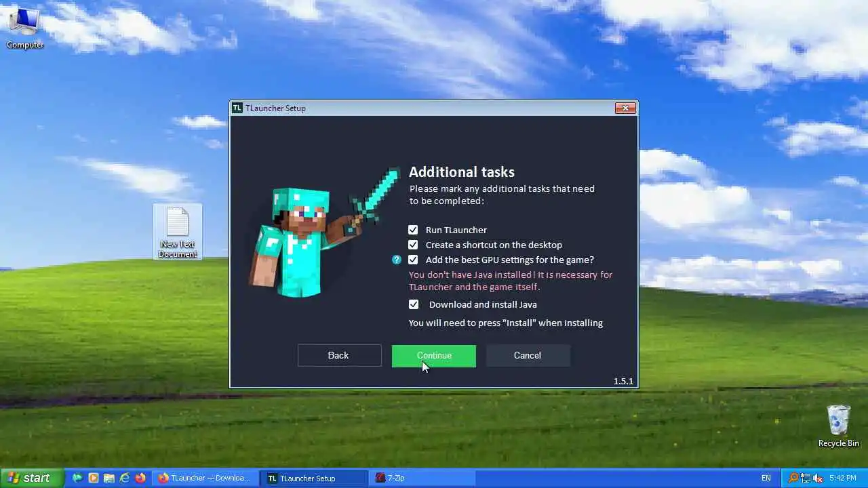This screenshot has width=868, height=488.
Task: Open the Windows start menu
Action: coord(32,478)
